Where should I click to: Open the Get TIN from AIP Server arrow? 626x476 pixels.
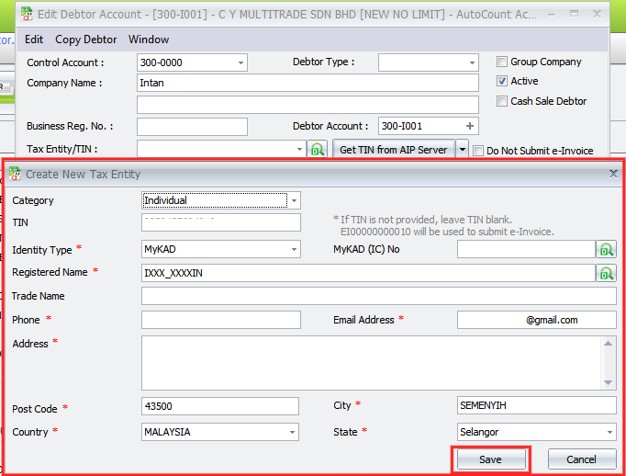(x=462, y=150)
